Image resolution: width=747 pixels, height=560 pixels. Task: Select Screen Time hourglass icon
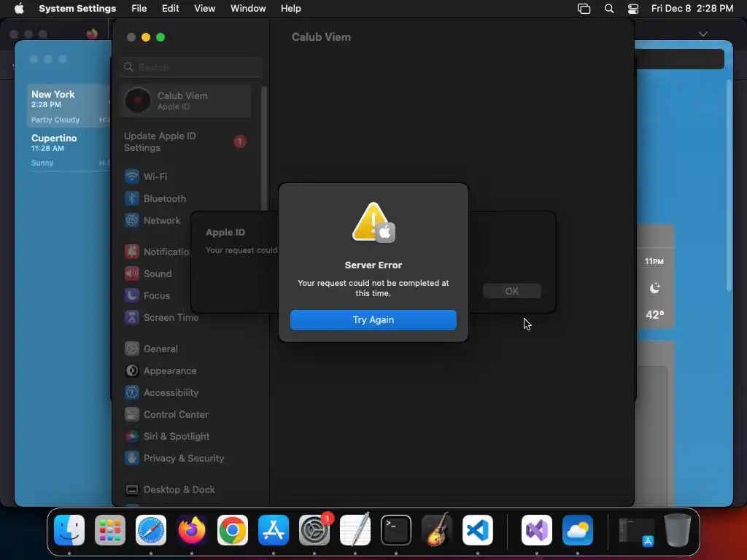(132, 317)
